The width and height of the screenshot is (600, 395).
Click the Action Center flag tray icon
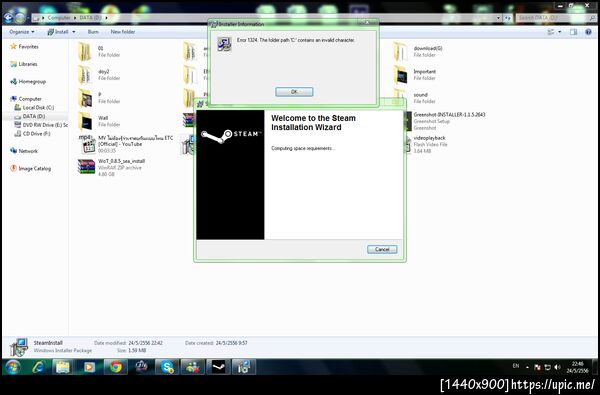tap(537, 367)
